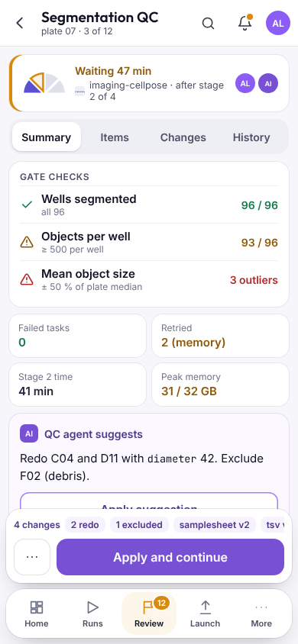Switch to the History tab

[251, 137]
